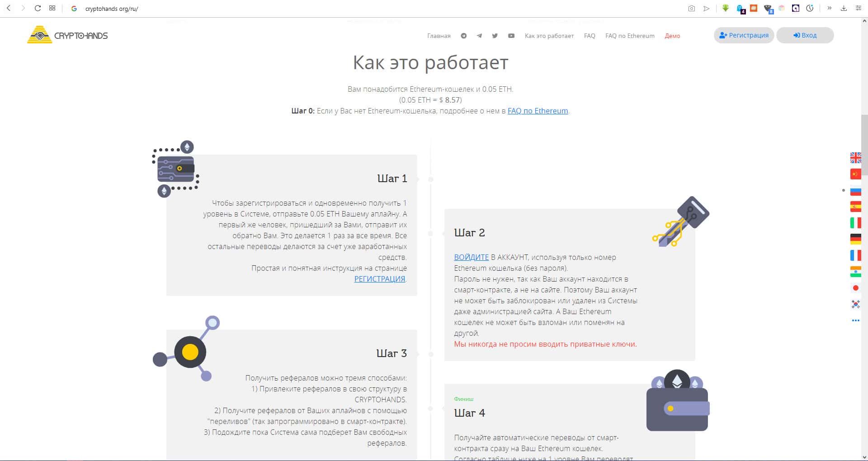
Task: Open FAQ по Ethereum in the top menu
Action: [x=630, y=36]
